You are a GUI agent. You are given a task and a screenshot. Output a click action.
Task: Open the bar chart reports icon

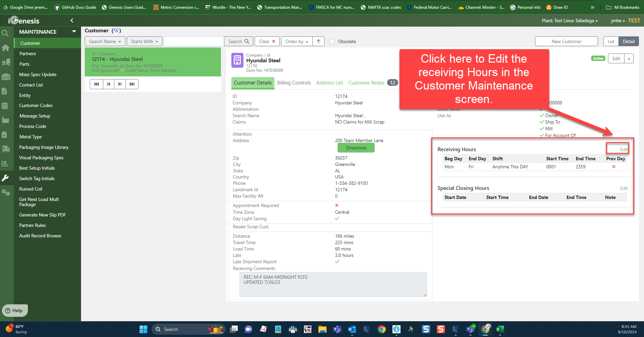tap(5, 163)
